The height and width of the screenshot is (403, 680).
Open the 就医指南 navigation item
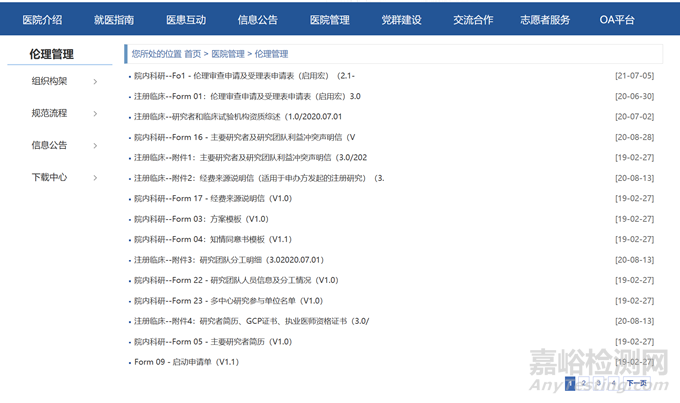click(114, 19)
